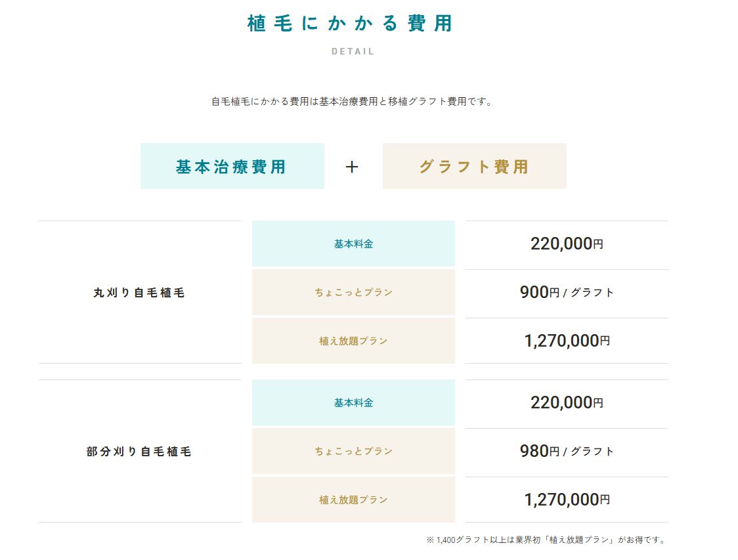This screenshot has height=560, width=738.
Task: Click 220,000円 price in 部分刈り自毛植毛 section
Action: 567,402
